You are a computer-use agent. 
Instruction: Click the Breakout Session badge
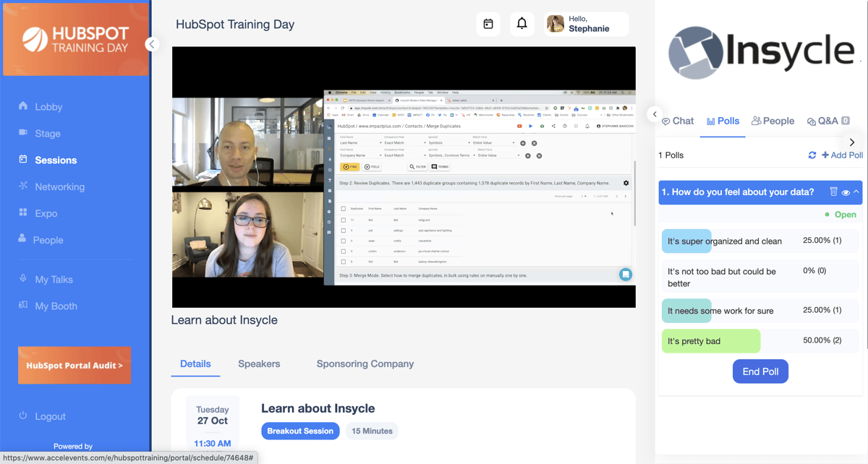[x=300, y=431]
